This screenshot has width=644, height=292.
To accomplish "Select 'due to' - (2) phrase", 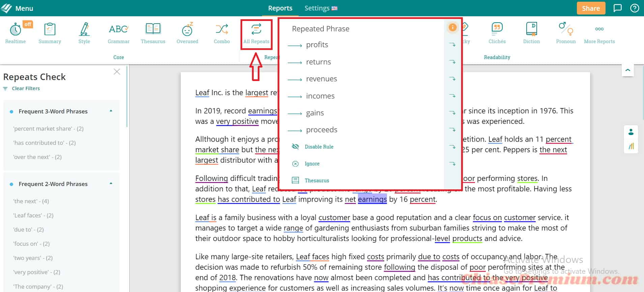I will pos(28,230).
